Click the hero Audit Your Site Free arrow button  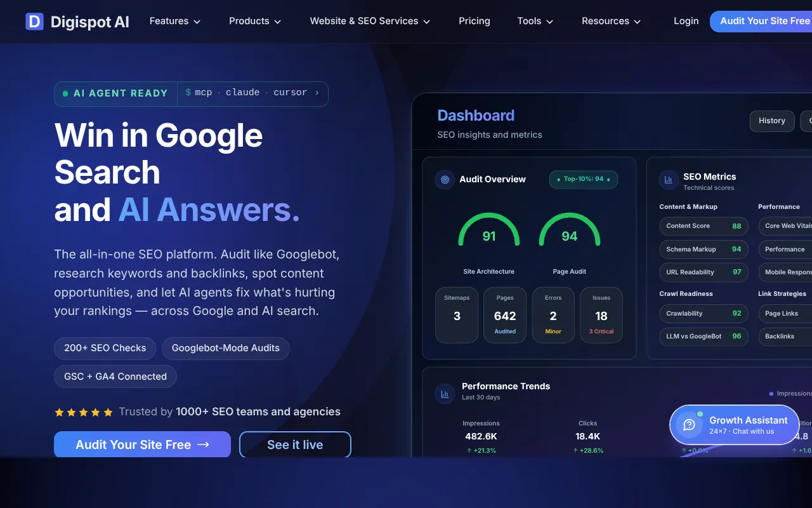tap(142, 444)
